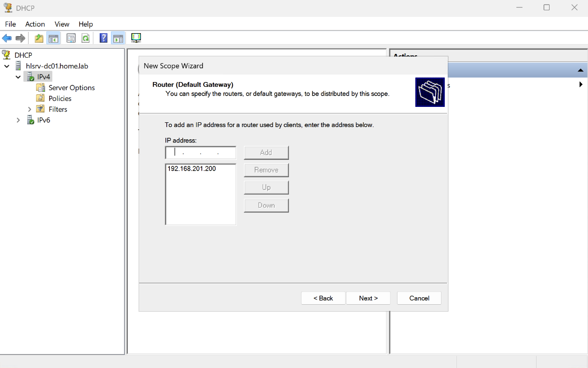
Task: Select 192.168.201.200 in the router list
Action: click(x=191, y=169)
